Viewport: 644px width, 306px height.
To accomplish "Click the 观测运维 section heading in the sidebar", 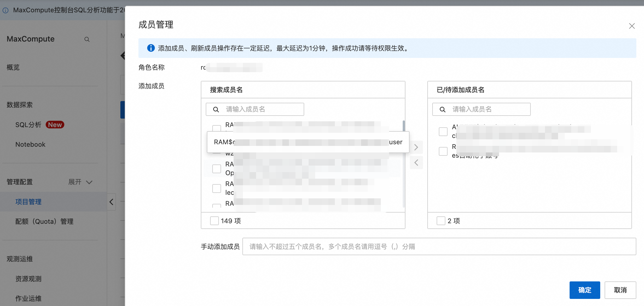I will pyautogui.click(x=20, y=259).
